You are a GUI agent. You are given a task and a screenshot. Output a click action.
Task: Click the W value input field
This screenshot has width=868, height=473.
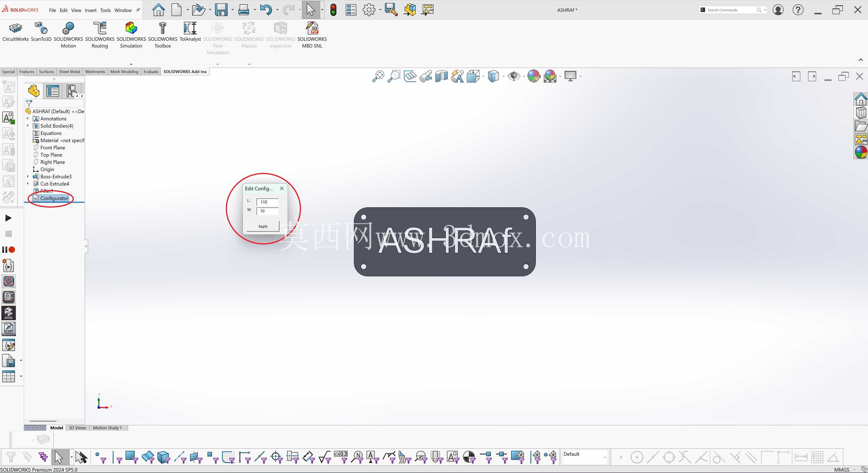point(267,211)
